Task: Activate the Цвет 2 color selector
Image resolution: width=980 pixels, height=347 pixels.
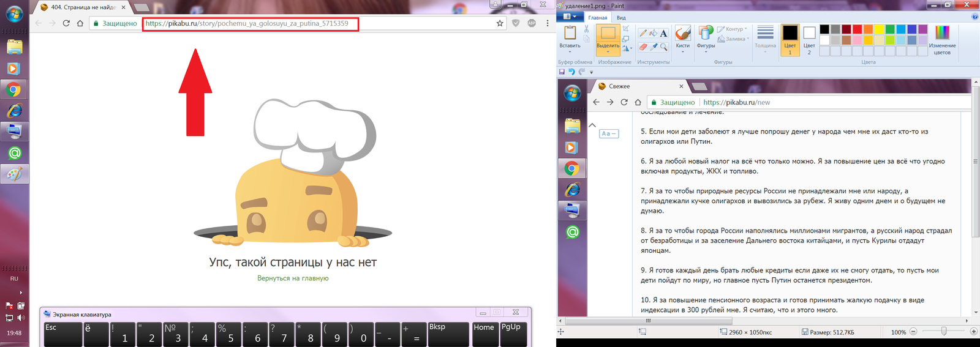Action: (809, 40)
